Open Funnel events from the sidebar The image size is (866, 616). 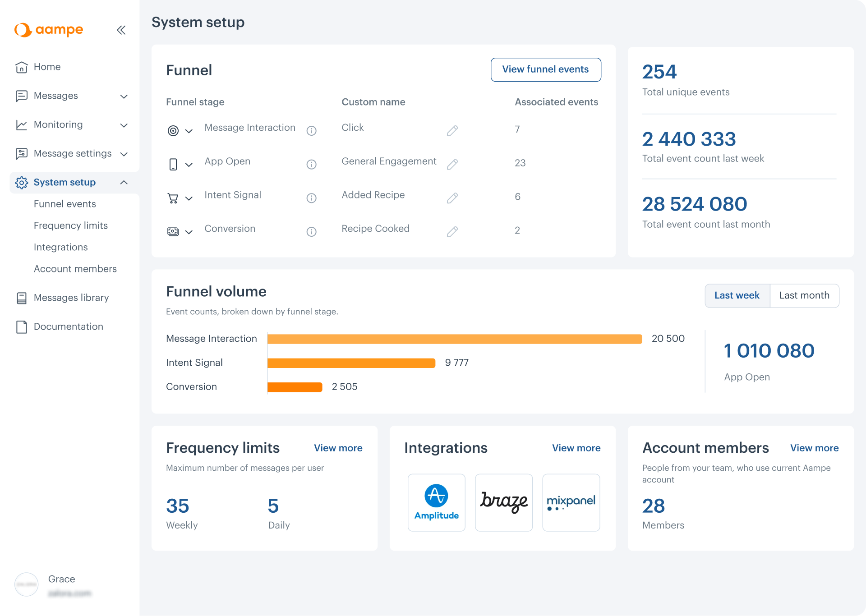click(x=64, y=204)
